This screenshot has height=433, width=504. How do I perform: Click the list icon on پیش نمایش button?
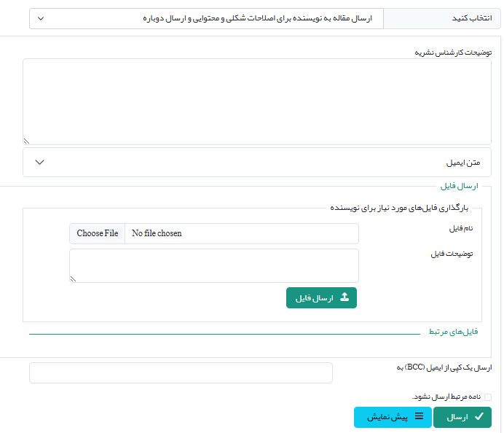(419, 417)
